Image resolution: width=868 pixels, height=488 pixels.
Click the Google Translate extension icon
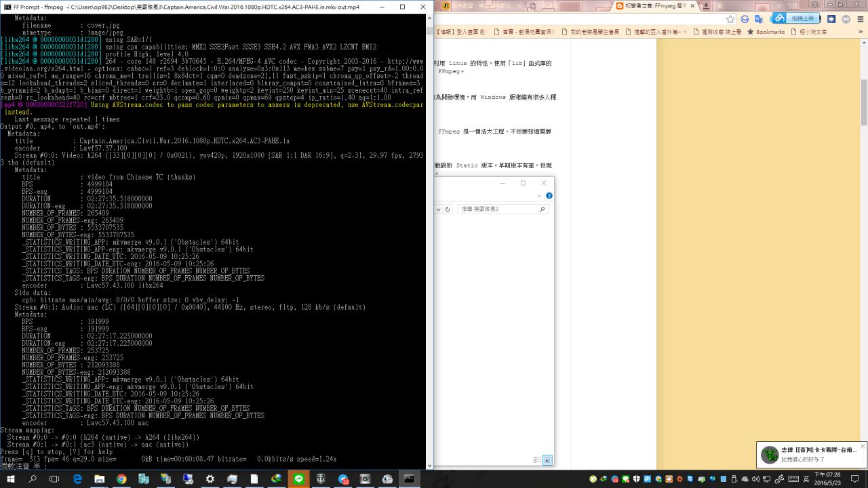(x=759, y=19)
